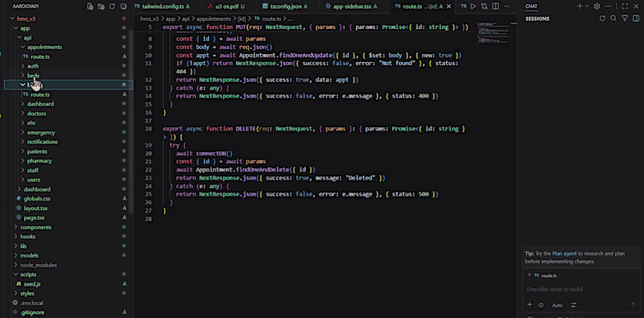Refresh the chat sessions list
This screenshot has height=318, width=644.
(602, 18)
